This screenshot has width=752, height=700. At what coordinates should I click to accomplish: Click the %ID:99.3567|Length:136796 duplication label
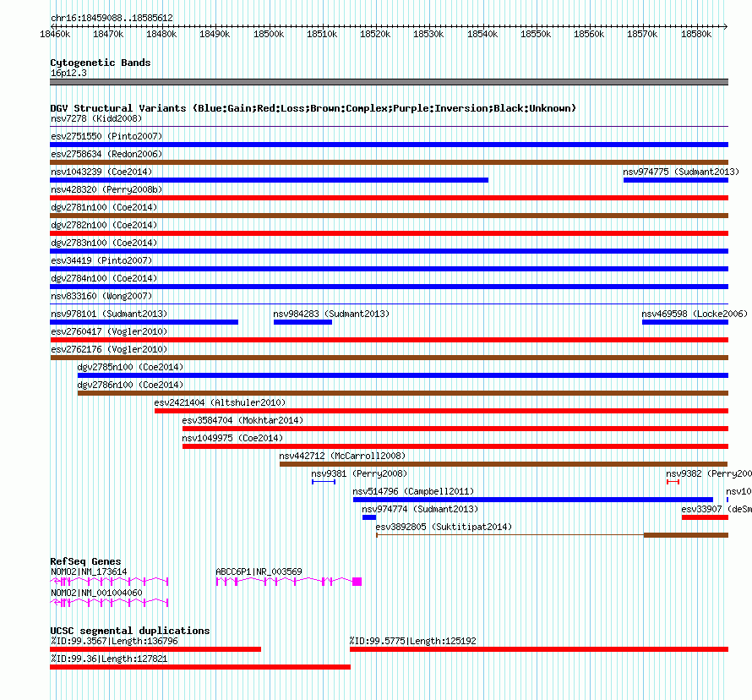click(114, 641)
